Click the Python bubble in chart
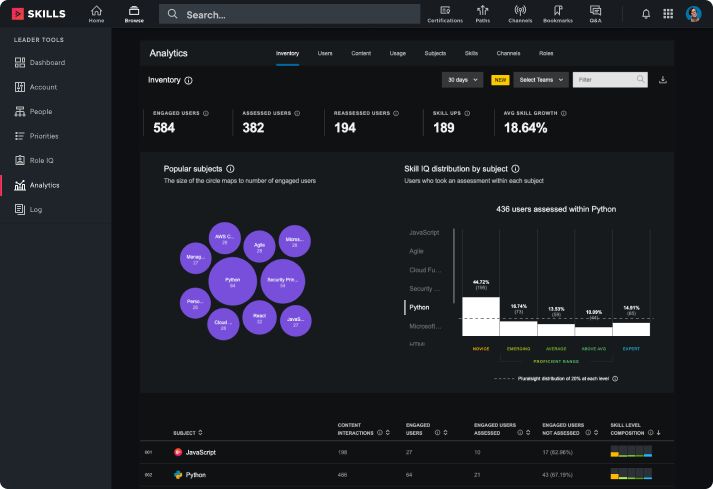 [232, 281]
